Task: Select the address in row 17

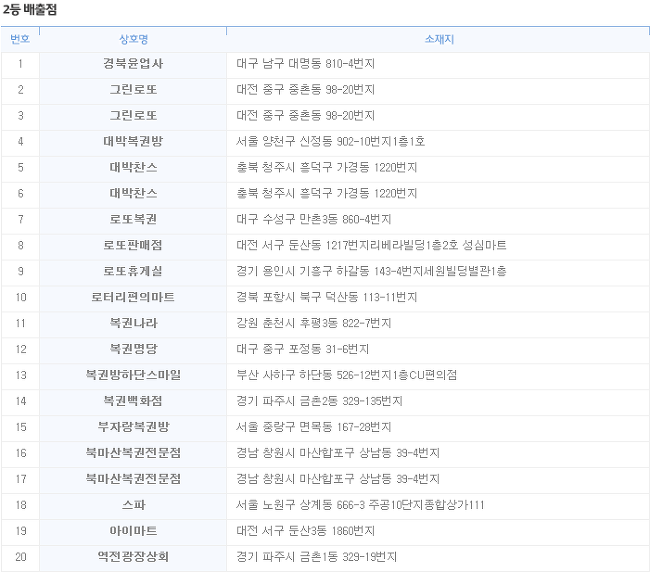Action: point(338,479)
